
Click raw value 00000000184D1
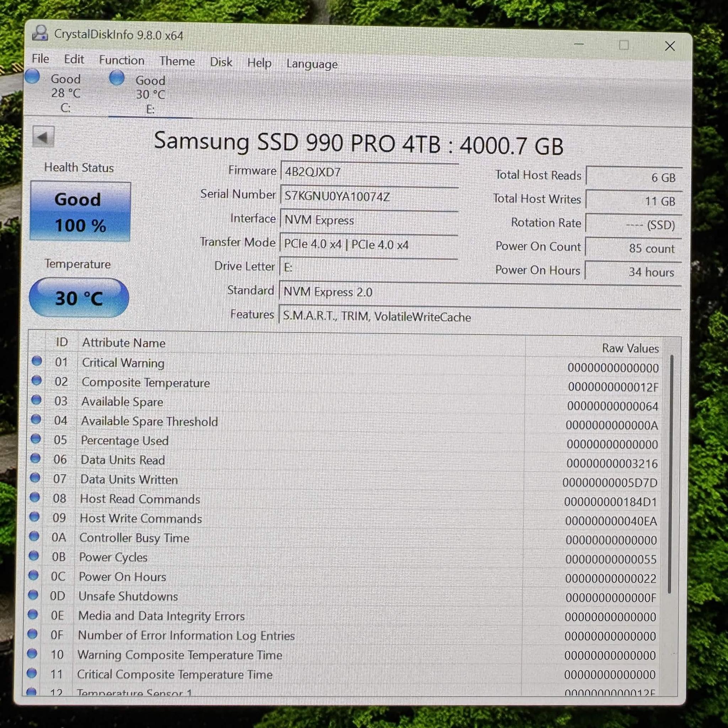click(610, 502)
